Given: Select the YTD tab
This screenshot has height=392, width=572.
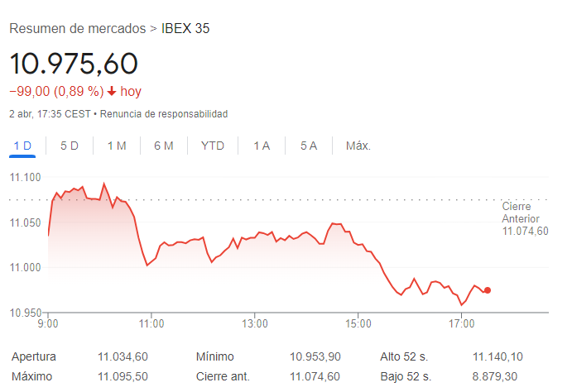Looking at the screenshot, I should point(212,146).
